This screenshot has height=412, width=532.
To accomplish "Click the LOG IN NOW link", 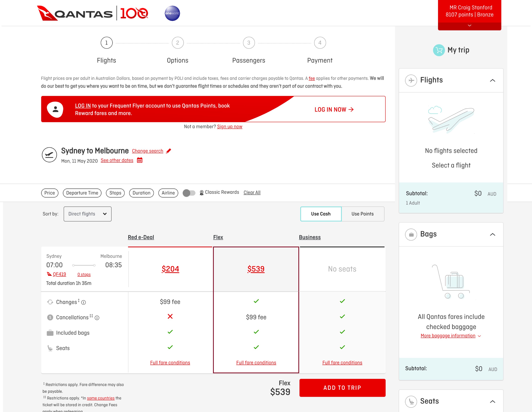I will point(334,109).
